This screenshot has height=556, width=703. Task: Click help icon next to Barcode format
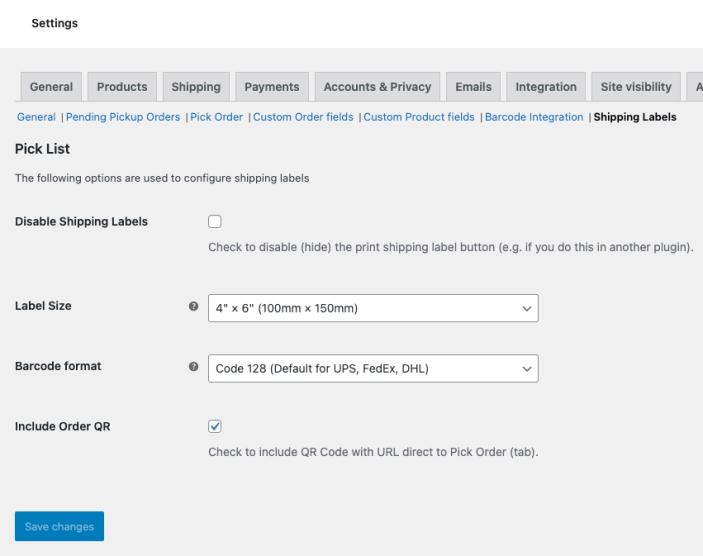click(194, 367)
